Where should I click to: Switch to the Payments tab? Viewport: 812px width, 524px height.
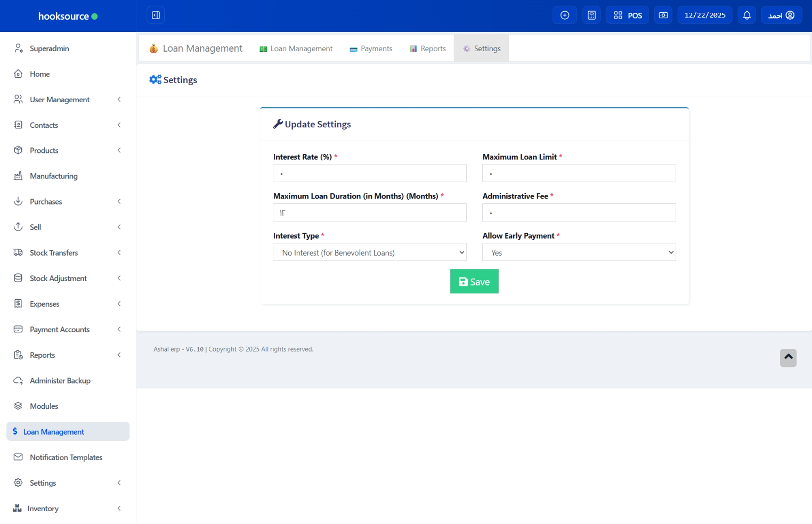[371, 48]
